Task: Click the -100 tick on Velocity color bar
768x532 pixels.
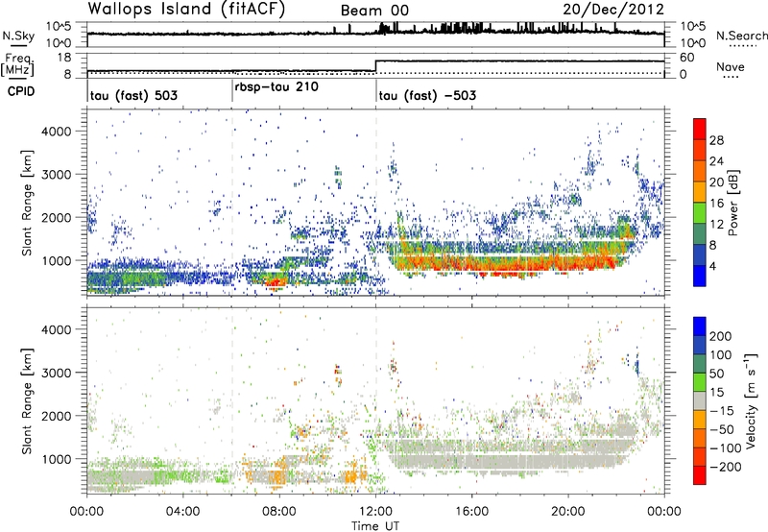Action: pos(725,448)
